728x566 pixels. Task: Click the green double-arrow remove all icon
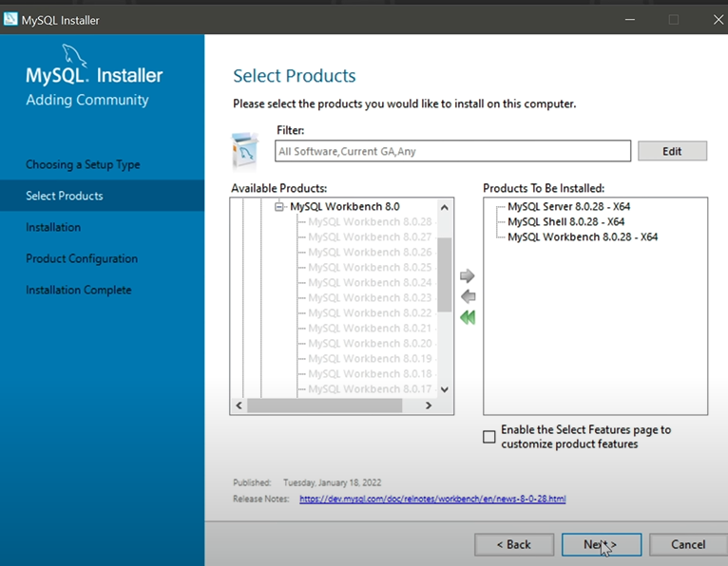tap(468, 318)
